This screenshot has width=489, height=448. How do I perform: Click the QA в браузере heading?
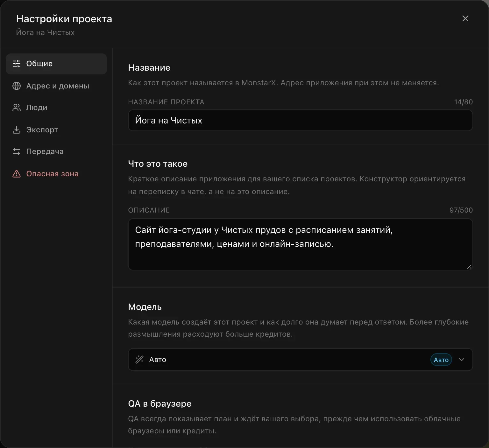160,403
